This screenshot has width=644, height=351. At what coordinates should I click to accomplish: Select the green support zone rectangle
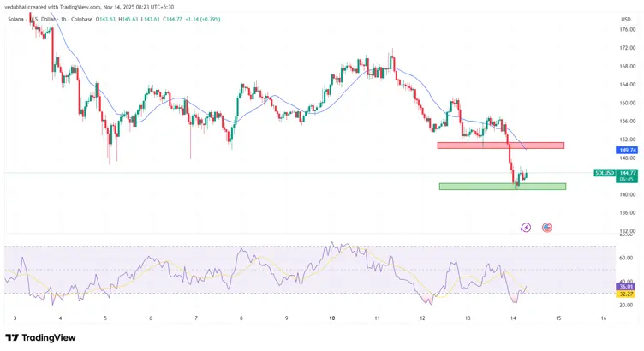coord(502,186)
